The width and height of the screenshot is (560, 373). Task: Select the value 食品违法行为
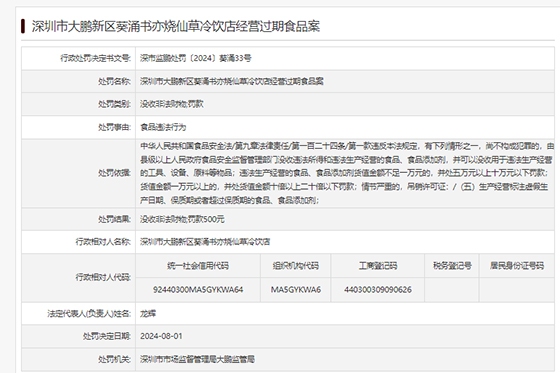(x=163, y=127)
